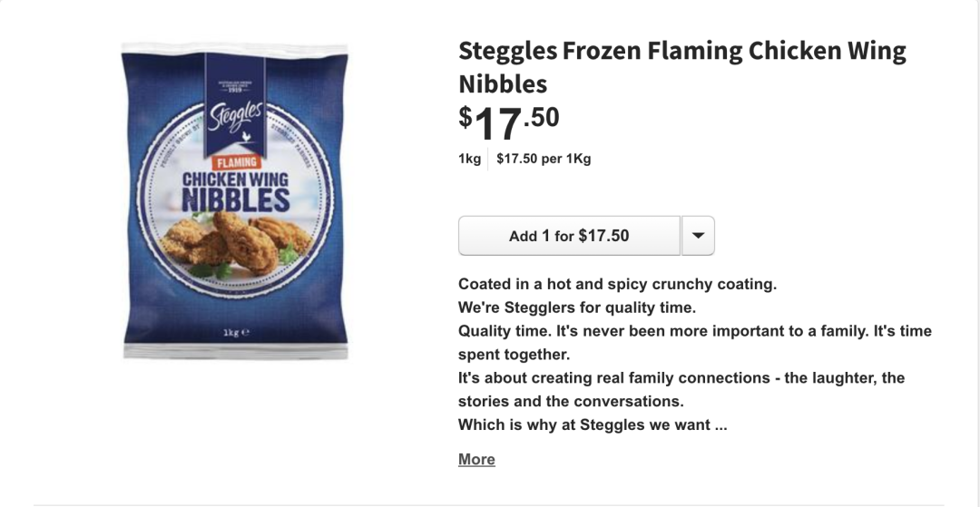
Task: Click the 1kg weight mark at bag bottom
Action: point(236,333)
